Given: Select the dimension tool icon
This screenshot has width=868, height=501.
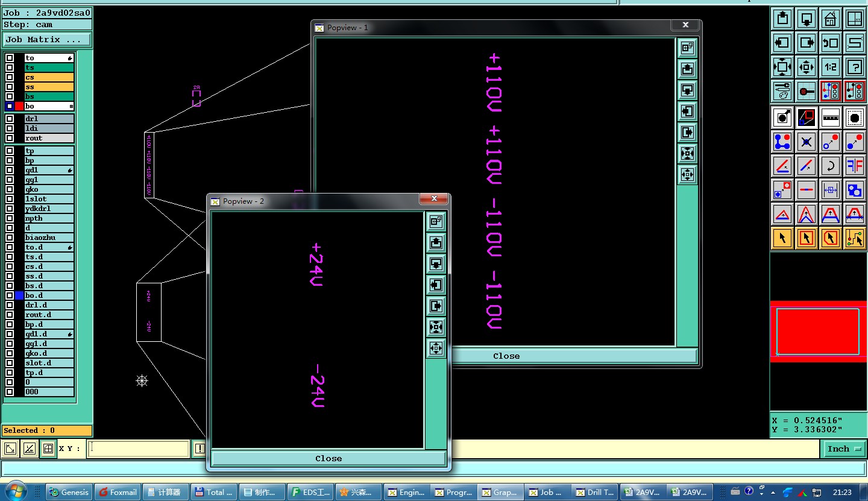Looking at the screenshot, I should [x=831, y=190].
